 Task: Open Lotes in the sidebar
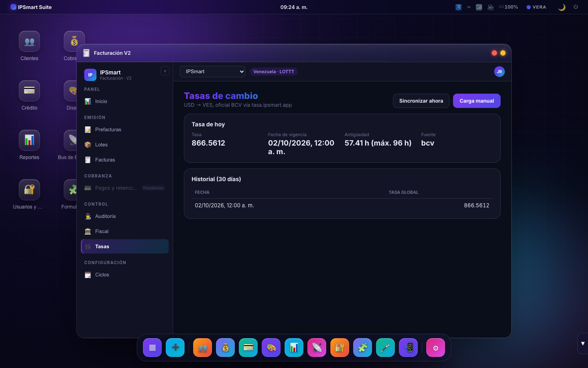(x=125, y=145)
